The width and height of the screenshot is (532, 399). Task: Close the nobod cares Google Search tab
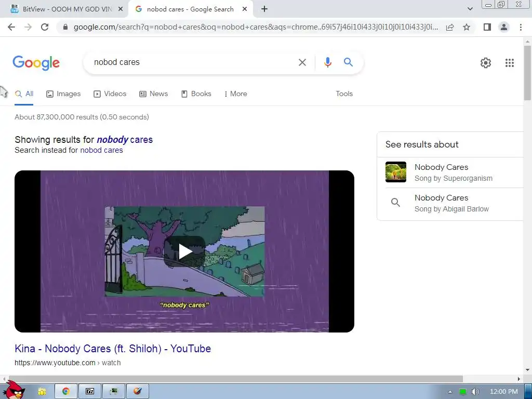pos(245,9)
